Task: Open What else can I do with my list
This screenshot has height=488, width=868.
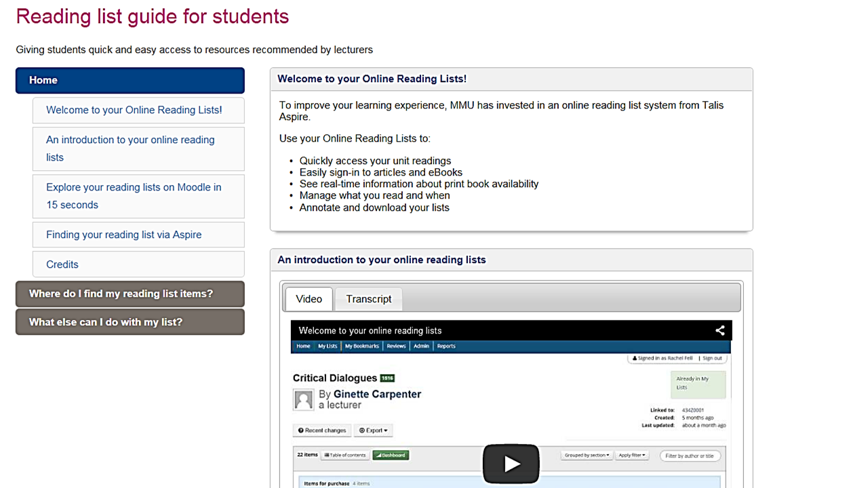Action: point(130,322)
